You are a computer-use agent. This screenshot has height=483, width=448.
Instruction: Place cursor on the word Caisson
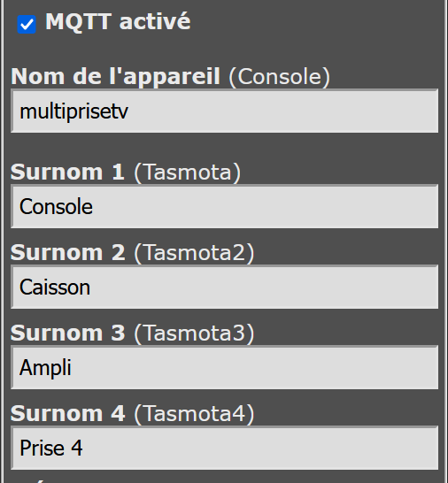tap(55, 287)
